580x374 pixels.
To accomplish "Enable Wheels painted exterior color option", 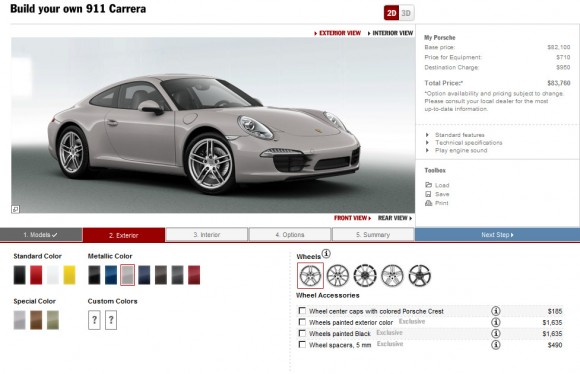I will 302,322.
